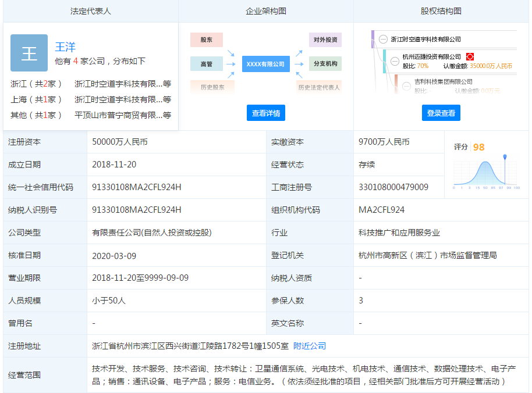Click 股比 70% value
Image resolution: width=532 pixels, height=393 pixels.
click(423, 66)
